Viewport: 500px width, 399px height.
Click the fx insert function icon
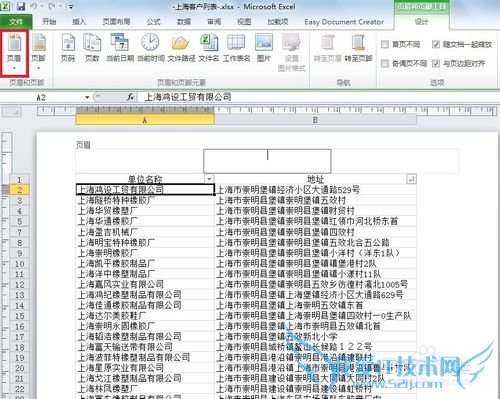click(130, 97)
